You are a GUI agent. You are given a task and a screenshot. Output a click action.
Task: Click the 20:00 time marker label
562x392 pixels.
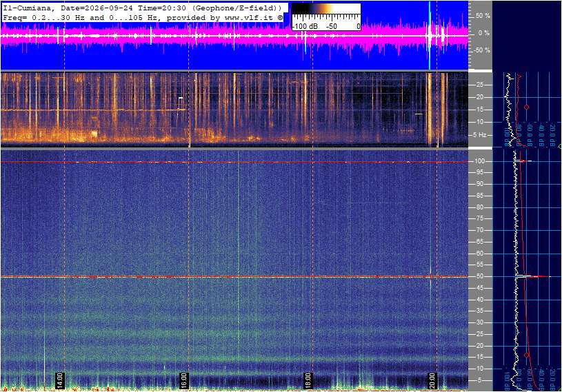432,380
